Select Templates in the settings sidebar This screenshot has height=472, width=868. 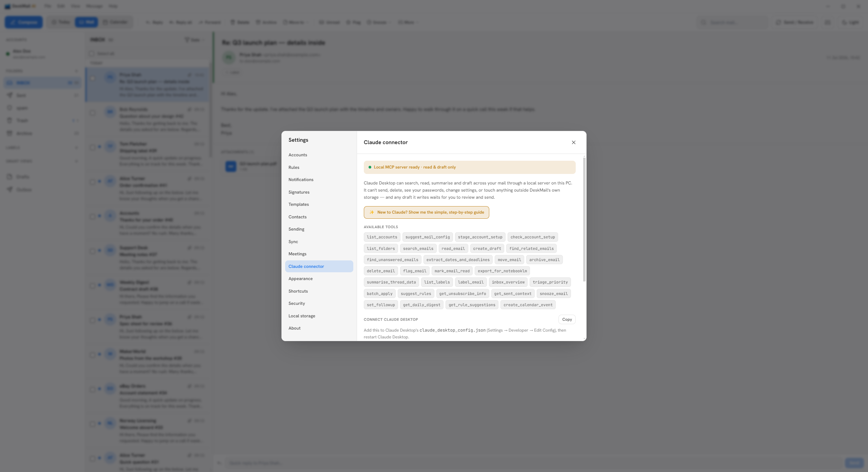[x=319, y=204]
